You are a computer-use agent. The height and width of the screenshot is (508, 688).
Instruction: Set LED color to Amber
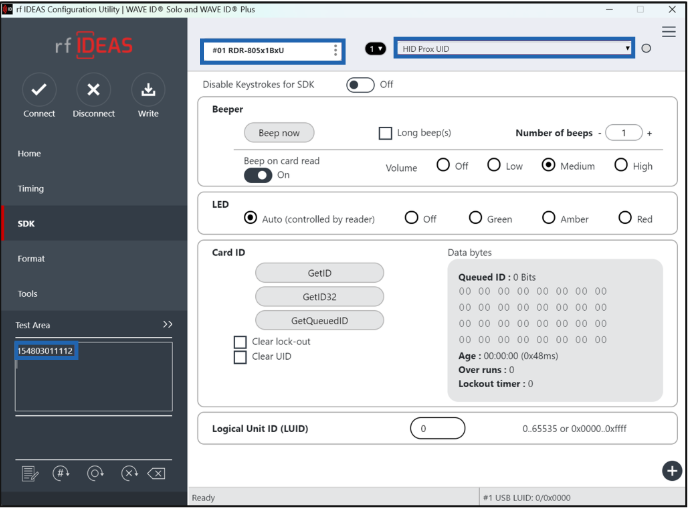548,218
